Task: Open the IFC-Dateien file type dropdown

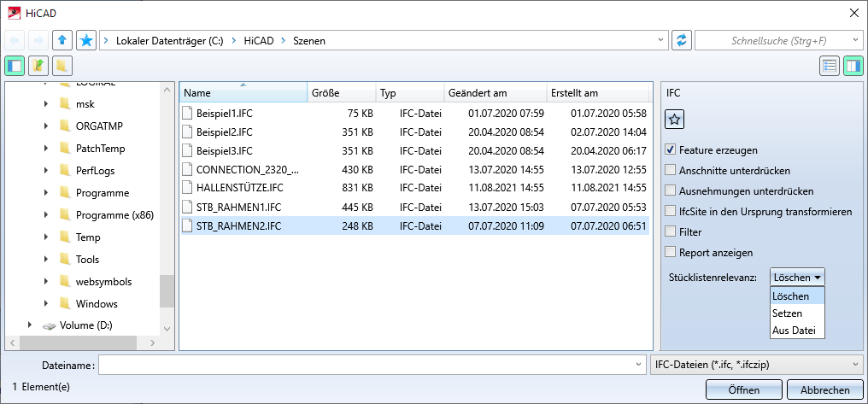Action: coord(755,365)
